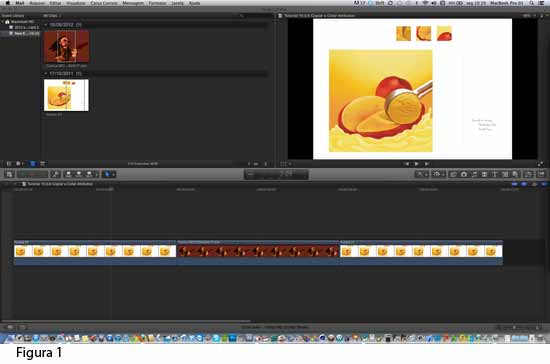Image resolution: width=550 pixels, height=364 pixels.
Task: Open the Import from Camera button
Action: (x=9, y=174)
